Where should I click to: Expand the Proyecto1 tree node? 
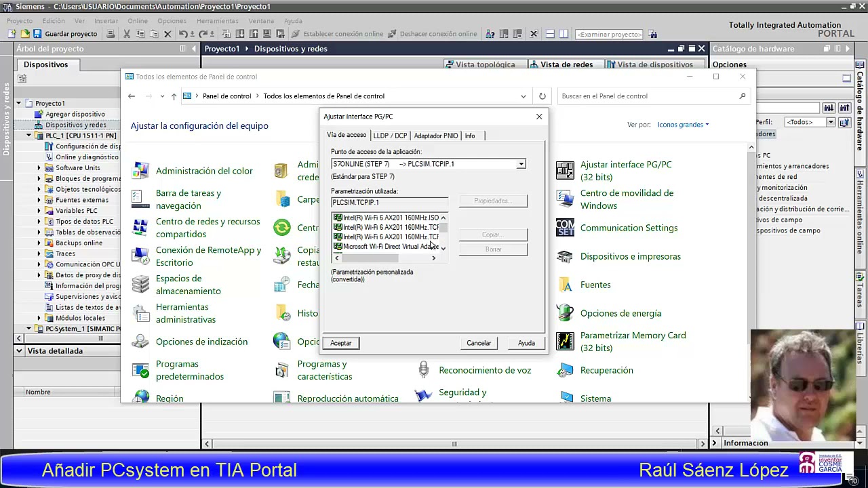pyautogui.click(x=19, y=103)
